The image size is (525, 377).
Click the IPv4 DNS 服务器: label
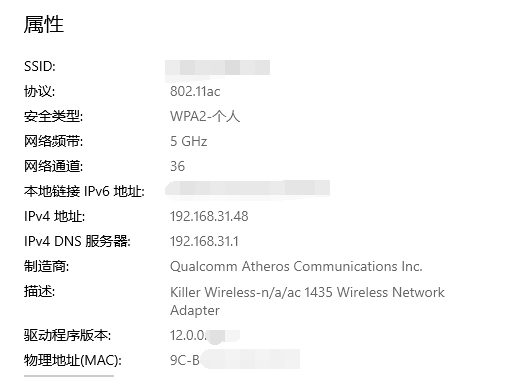77,241
